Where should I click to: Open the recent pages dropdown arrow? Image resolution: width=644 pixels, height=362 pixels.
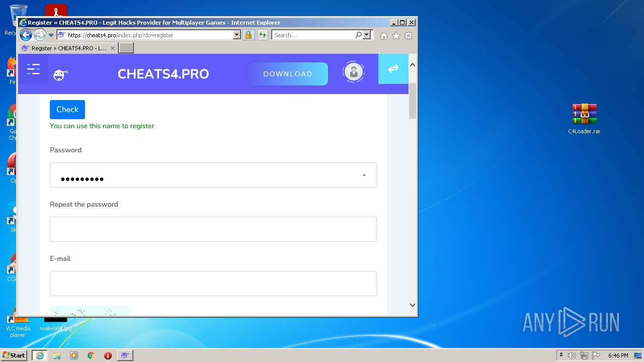(51, 35)
